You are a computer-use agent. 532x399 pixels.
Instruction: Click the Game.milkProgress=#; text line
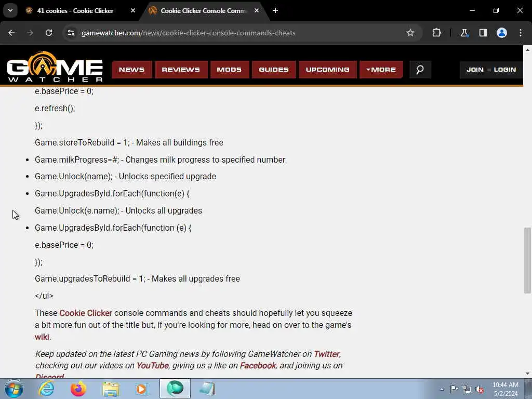pyautogui.click(x=160, y=160)
